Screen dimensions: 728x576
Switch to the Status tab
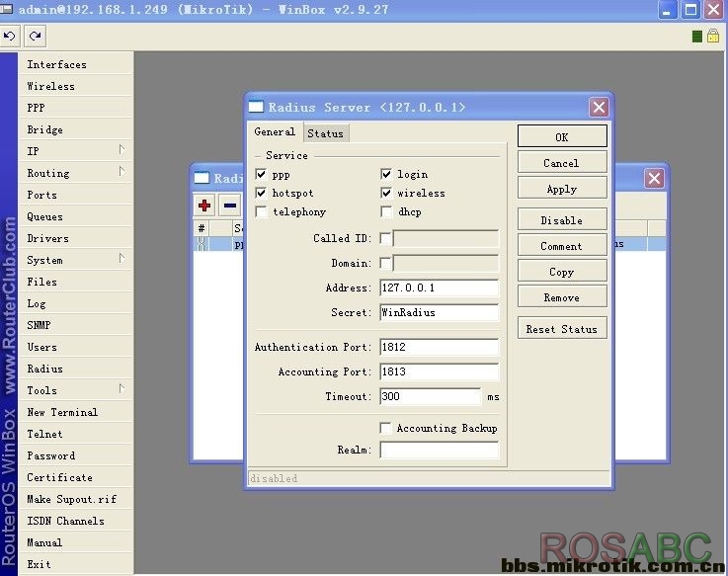click(x=325, y=133)
